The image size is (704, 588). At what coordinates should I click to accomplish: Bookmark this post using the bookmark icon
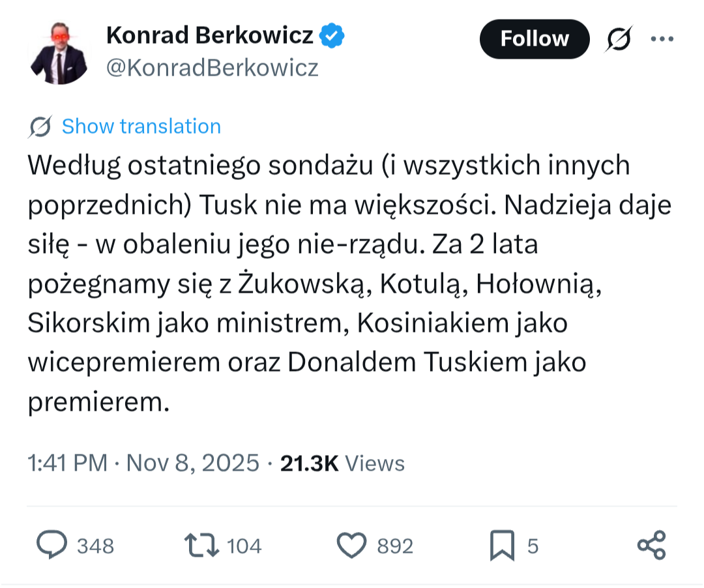point(502,545)
